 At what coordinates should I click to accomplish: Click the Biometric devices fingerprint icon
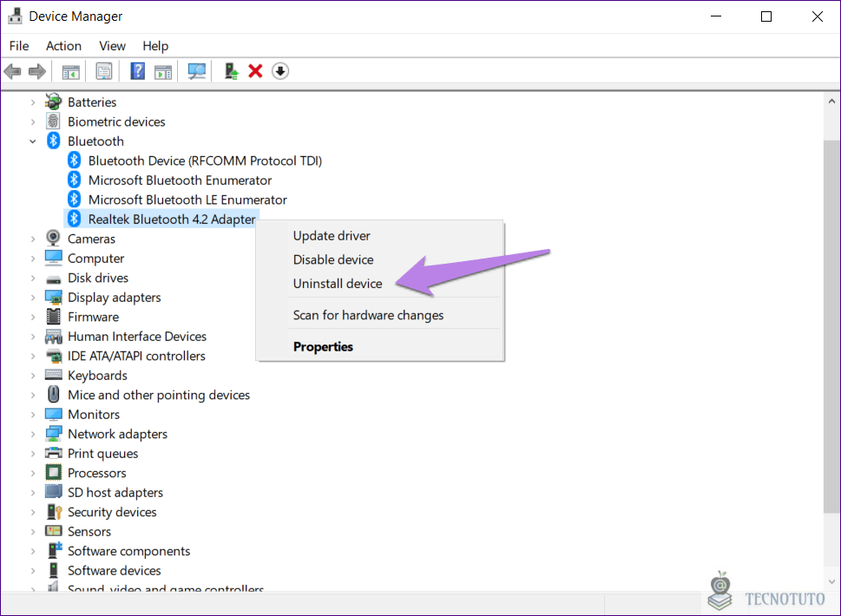53,121
